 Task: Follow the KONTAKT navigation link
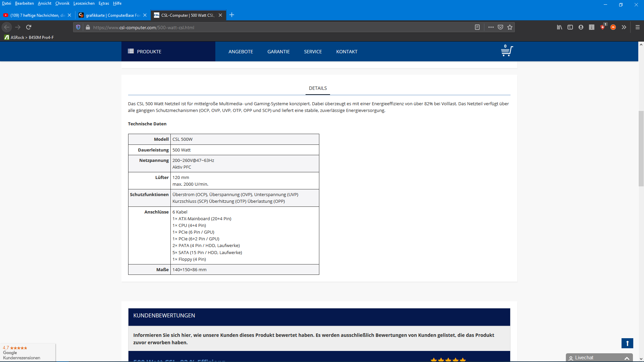[346, 51]
